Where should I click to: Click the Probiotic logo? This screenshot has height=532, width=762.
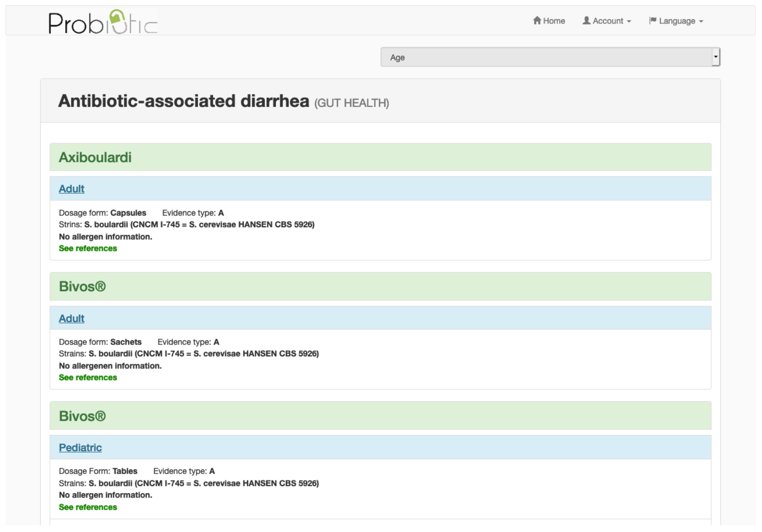[102, 22]
